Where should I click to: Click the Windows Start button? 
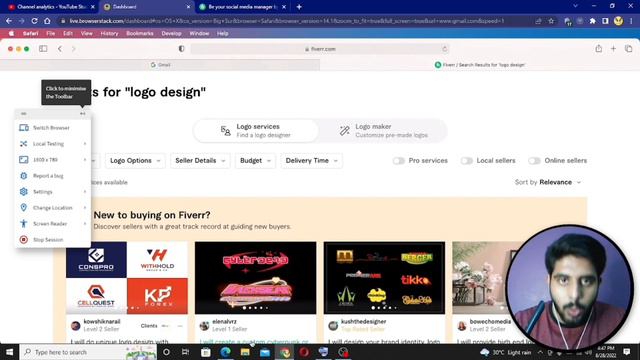pyautogui.click(x=9, y=352)
